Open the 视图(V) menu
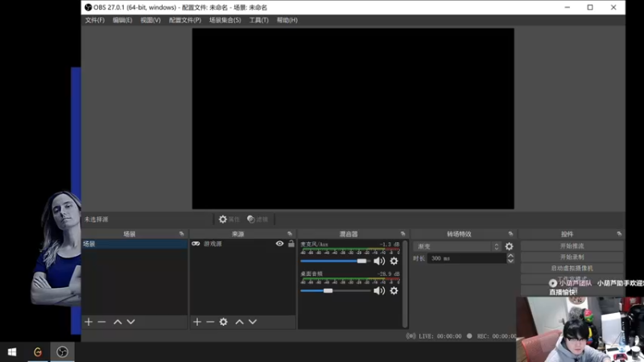644x362 pixels. point(151,20)
